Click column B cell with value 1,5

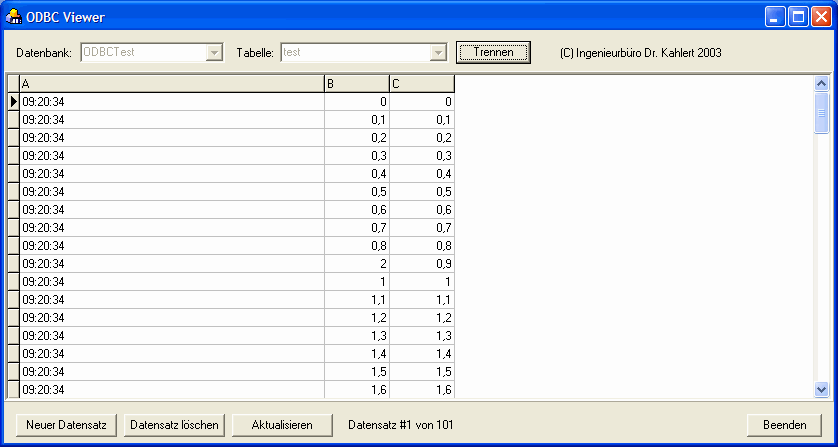[357, 372]
